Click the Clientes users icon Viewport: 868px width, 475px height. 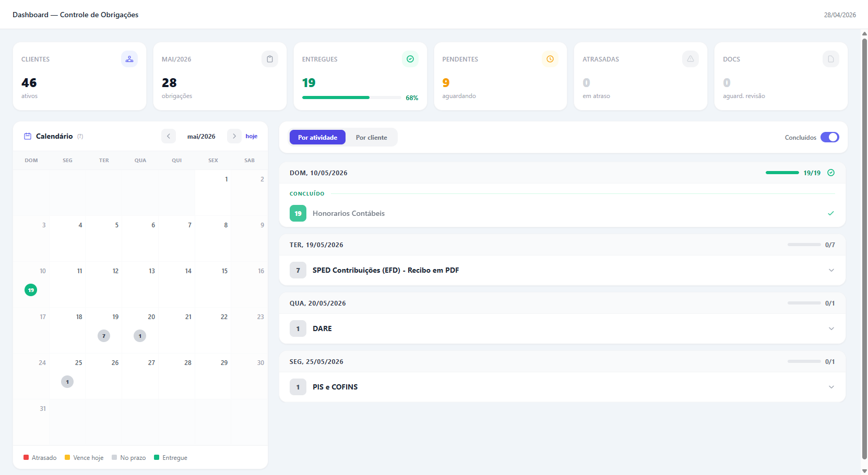(129, 59)
